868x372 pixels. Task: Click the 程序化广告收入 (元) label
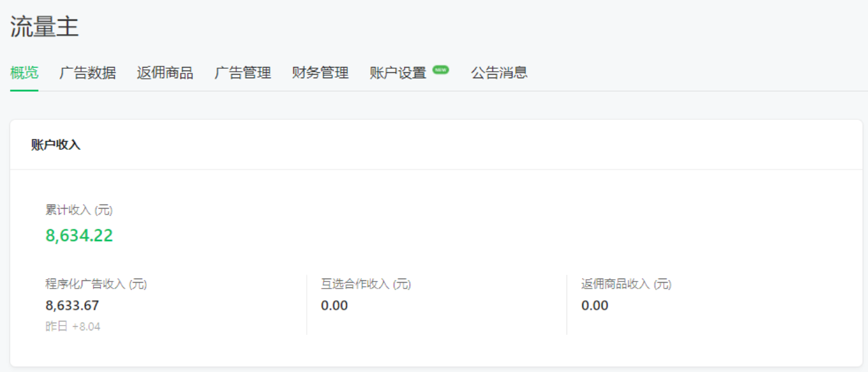click(x=96, y=284)
